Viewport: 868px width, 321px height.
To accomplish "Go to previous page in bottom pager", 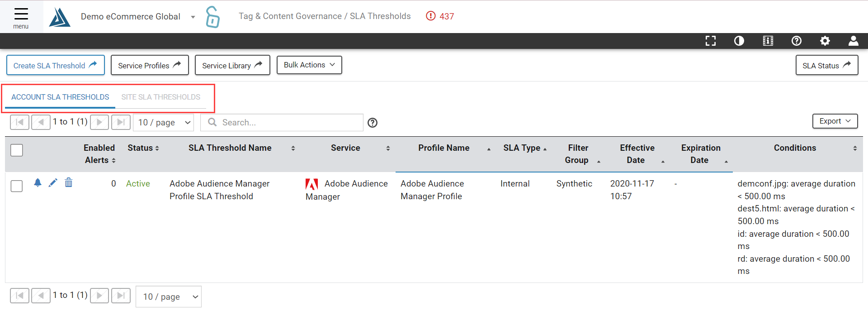I will coord(41,296).
